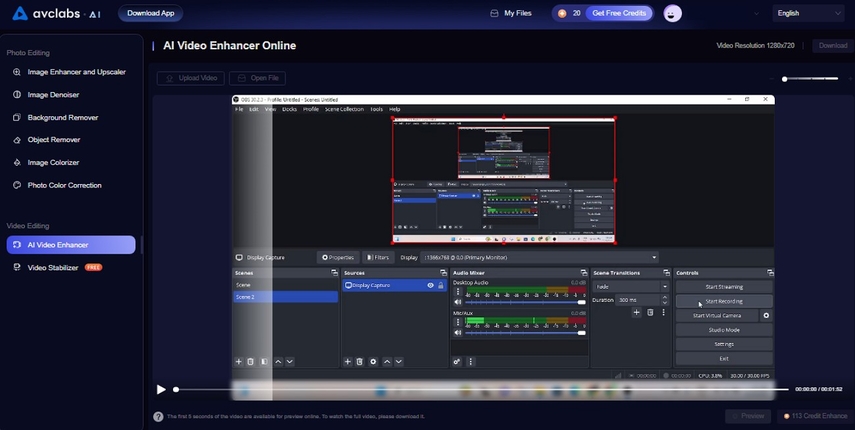Remove source using OBS Sources trash icon
This screenshot has height=430, width=855.
pos(360,361)
